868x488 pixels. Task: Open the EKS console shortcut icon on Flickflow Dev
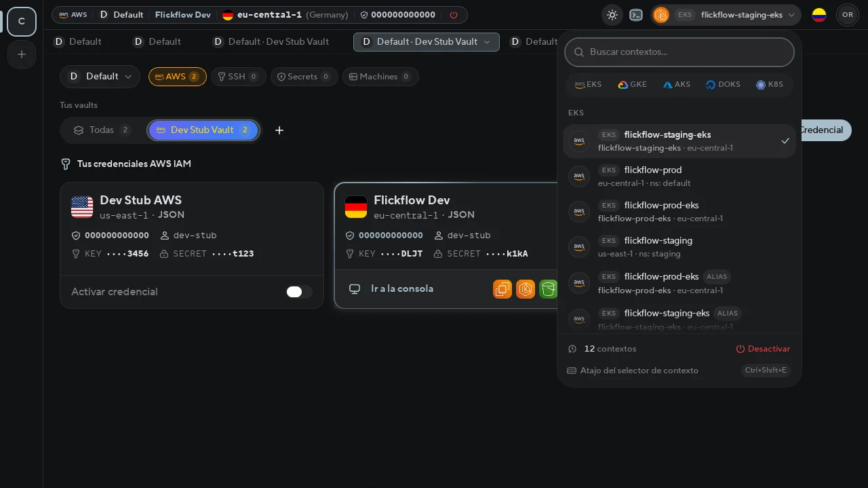pos(526,289)
